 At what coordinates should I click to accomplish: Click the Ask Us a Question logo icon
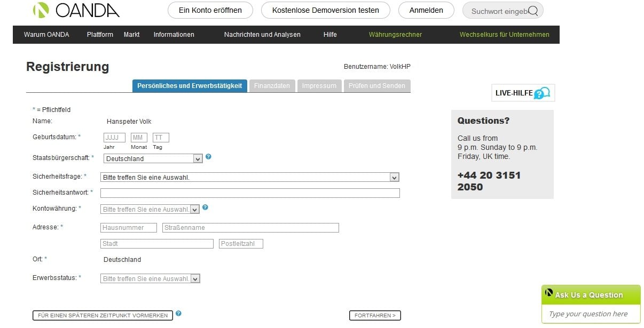(x=549, y=293)
